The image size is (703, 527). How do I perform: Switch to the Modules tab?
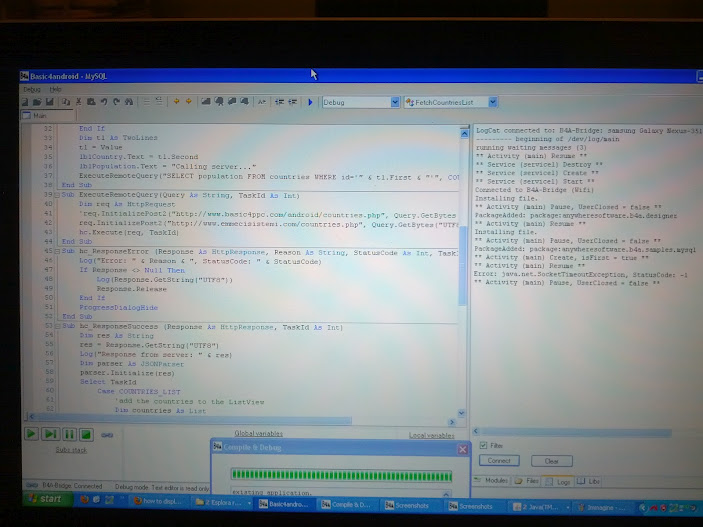[x=492, y=480]
